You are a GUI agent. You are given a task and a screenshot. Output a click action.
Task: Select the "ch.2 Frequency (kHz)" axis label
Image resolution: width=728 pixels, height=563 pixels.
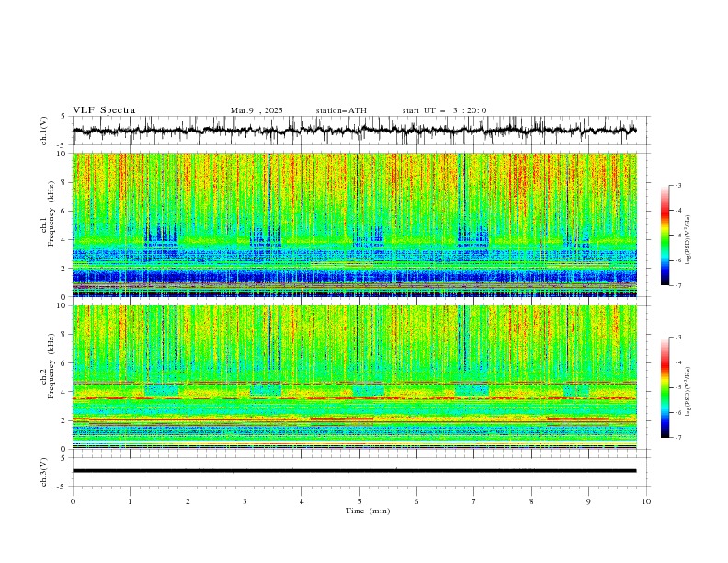(x=48, y=366)
